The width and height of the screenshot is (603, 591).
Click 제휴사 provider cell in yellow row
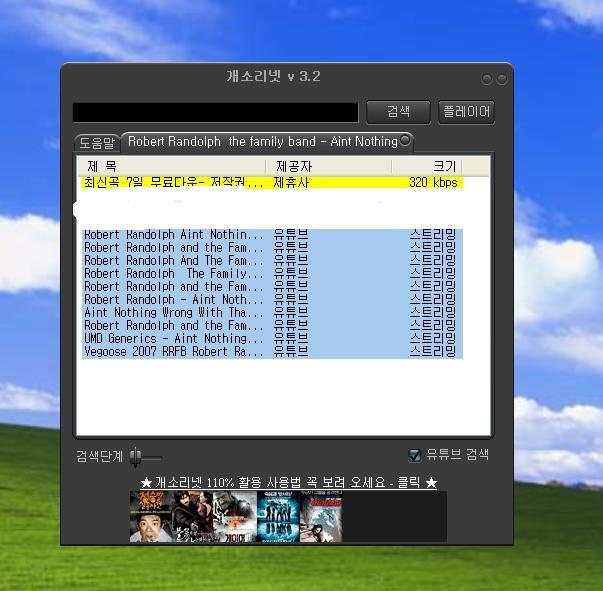(291, 182)
